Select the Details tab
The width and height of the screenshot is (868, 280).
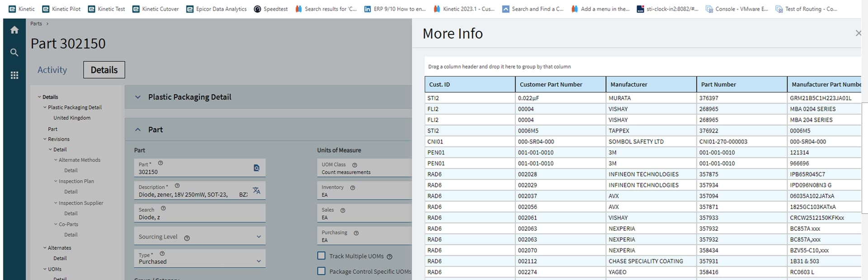104,70
